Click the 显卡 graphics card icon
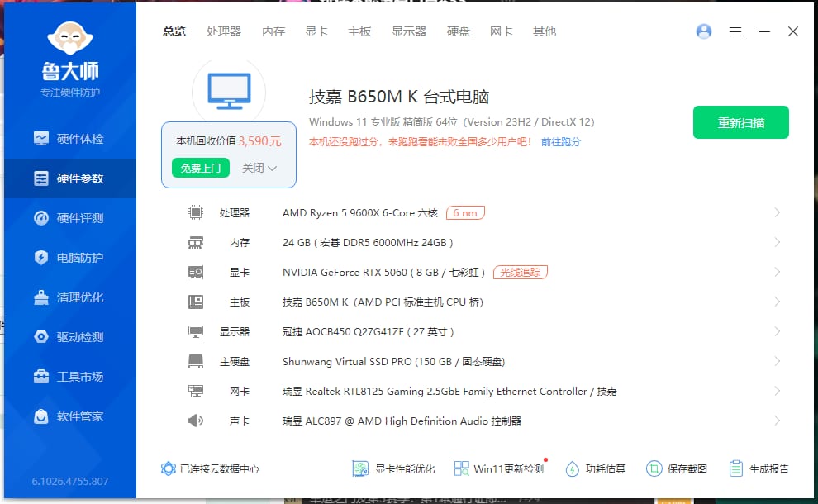This screenshot has height=504, width=818. [x=196, y=273]
